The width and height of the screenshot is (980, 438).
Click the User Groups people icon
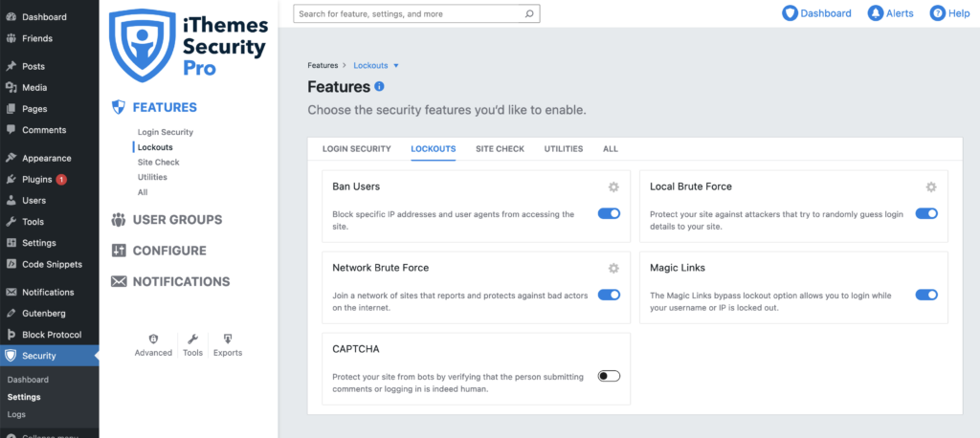coord(118,220)
